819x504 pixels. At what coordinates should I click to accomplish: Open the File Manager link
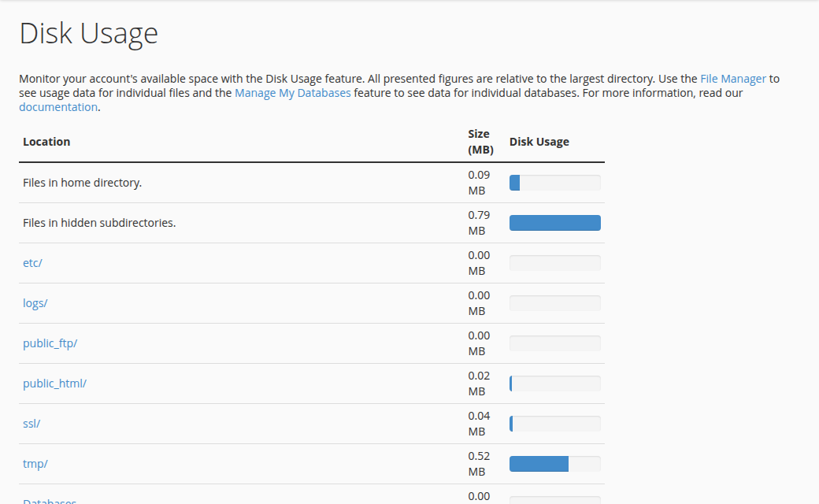(733, 79)
